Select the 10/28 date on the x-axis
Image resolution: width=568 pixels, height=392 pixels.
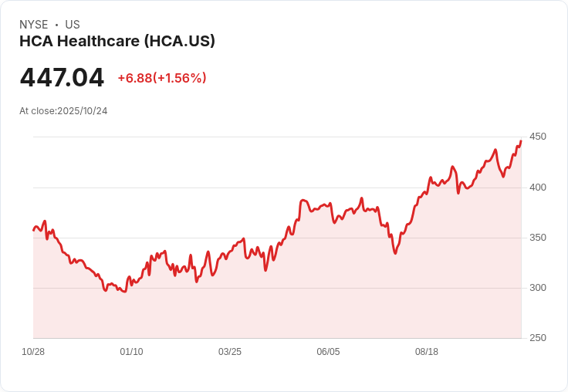(33, 352)
